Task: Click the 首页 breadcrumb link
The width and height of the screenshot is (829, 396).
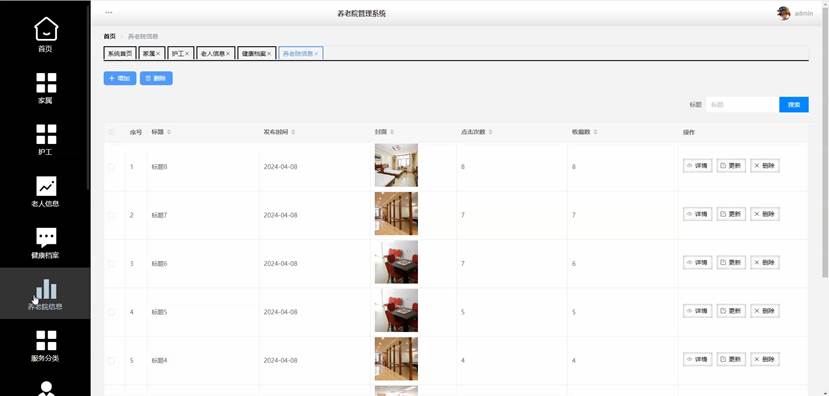Action: (109, 36)
